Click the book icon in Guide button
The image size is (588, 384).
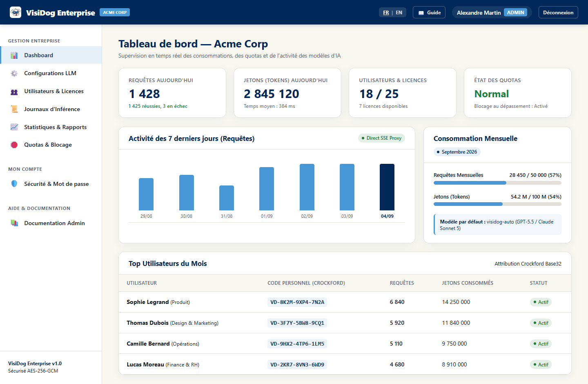click(x=421, y=13)
